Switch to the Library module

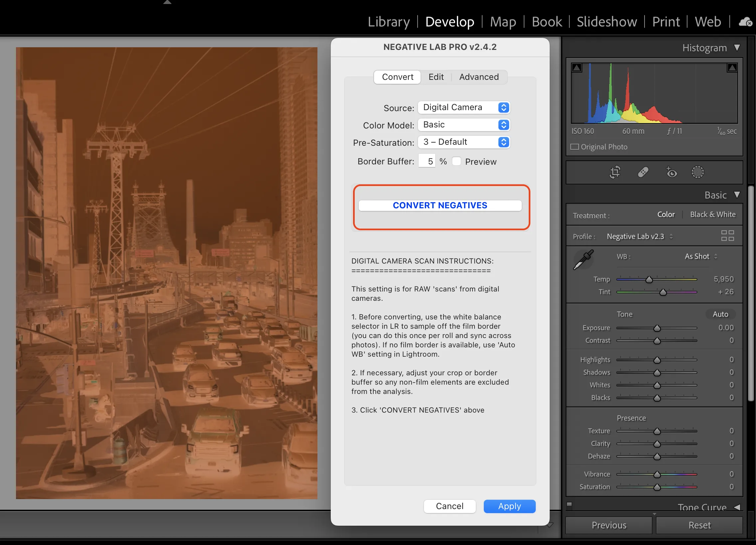tap(389, 22)
